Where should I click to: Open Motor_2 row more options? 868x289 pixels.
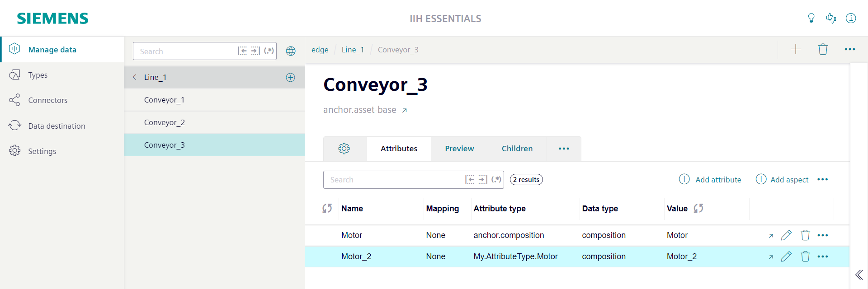(823, 256)
